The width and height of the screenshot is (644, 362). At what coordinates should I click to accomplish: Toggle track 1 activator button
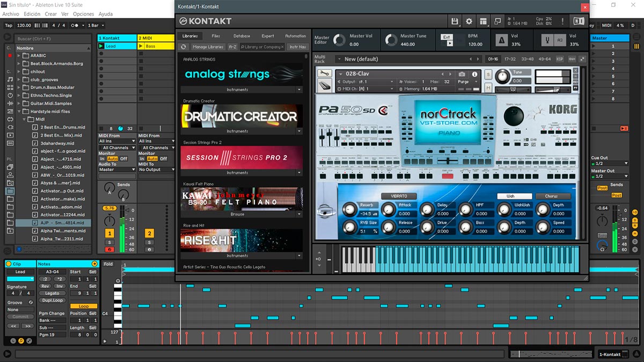109,233
